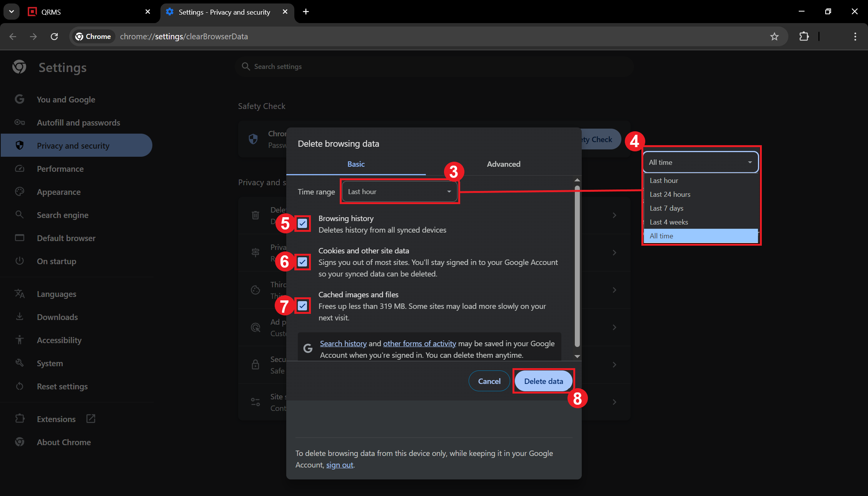Click the bookmark star icon
This screenshot has height=496, width=868.
click(x=774, y=37)
